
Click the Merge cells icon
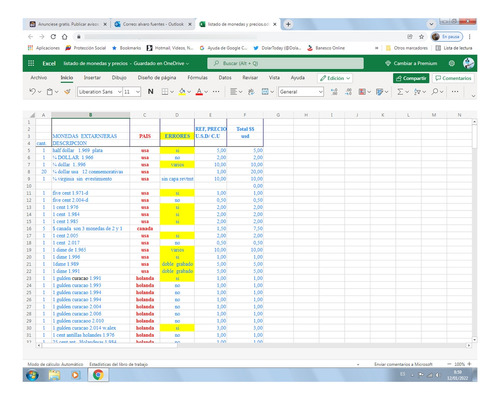(265, 92)
